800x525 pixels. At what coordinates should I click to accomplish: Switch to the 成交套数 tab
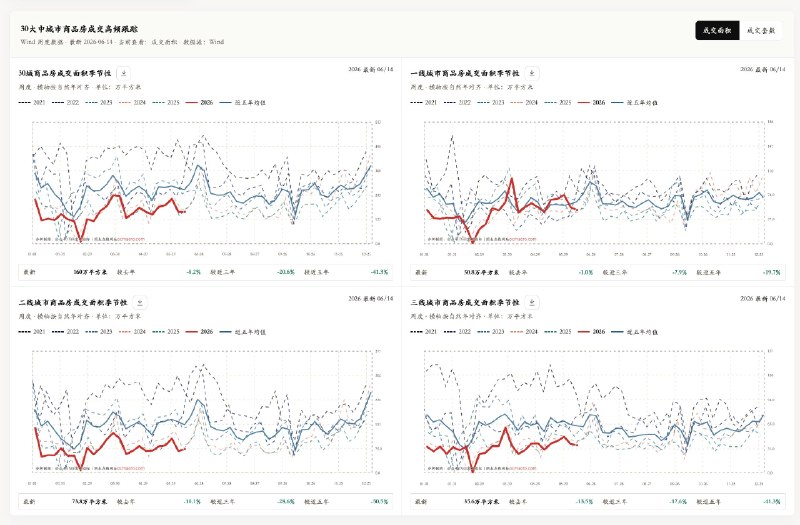pyautogui.click(x=760, y=31)
